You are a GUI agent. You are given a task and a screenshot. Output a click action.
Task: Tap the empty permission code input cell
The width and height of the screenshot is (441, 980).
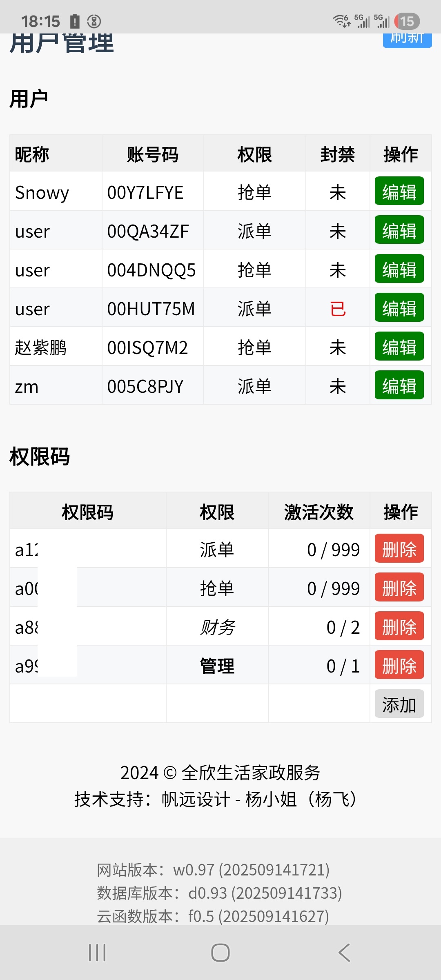tap(88, 704)
